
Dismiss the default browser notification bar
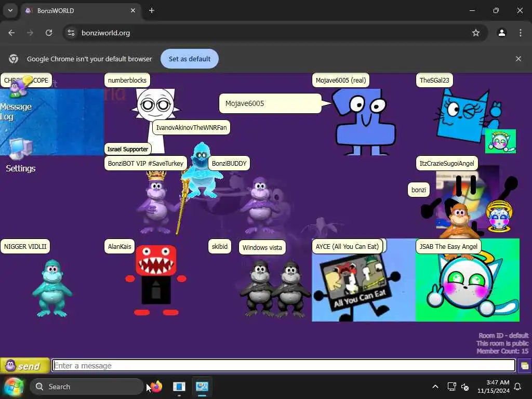click(x=518, y=59)
